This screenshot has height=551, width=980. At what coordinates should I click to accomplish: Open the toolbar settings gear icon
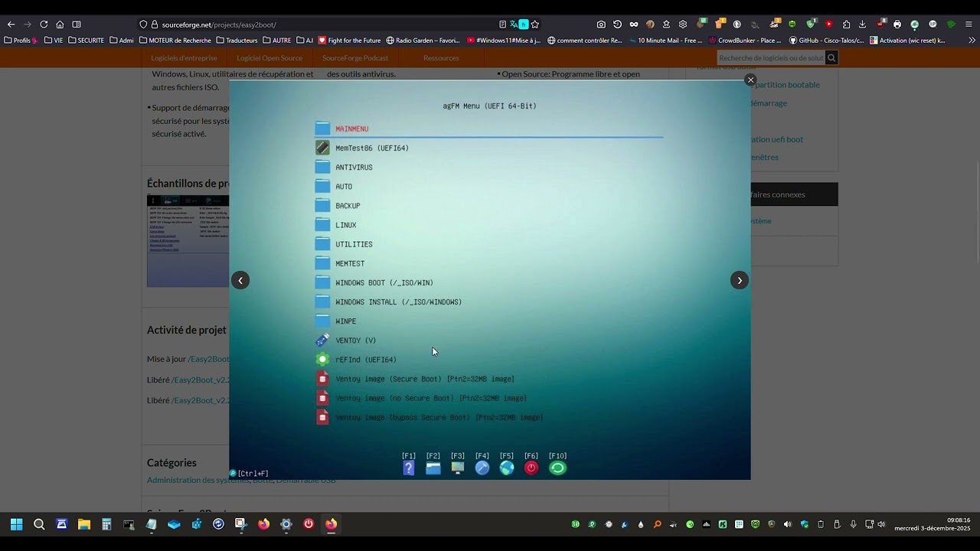[683, 24]
